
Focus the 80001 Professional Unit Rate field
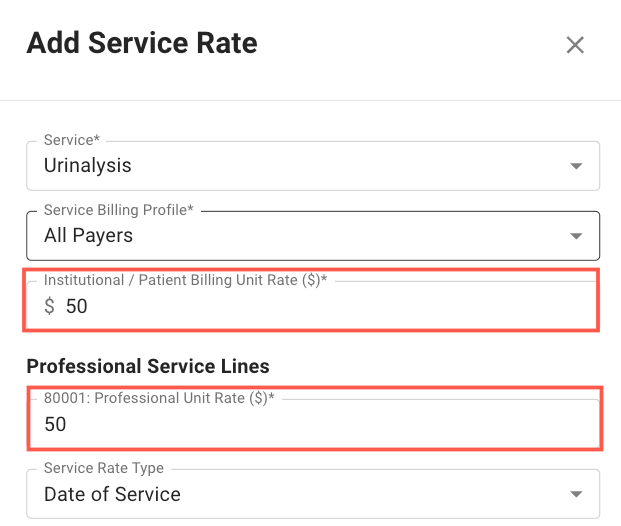[x=313, y=423]
